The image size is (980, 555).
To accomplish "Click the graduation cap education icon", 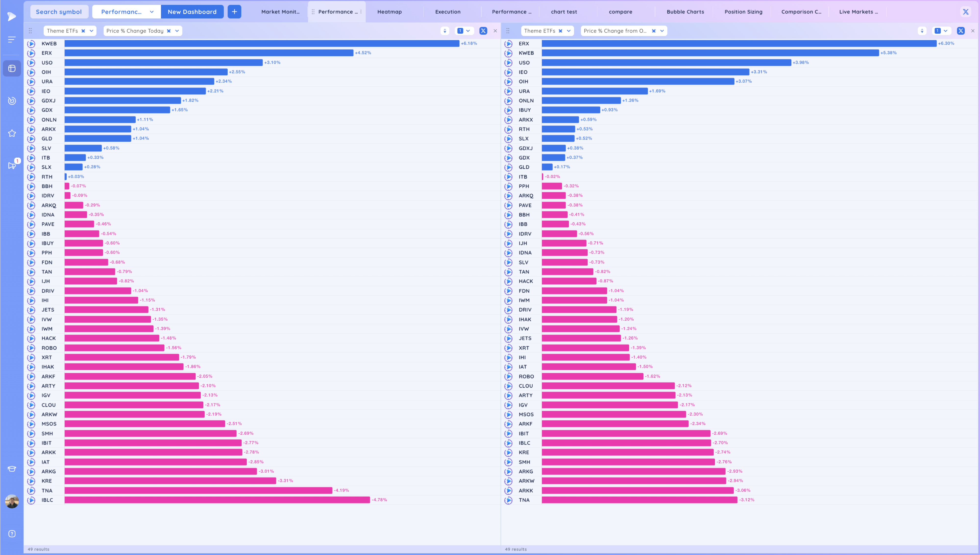I will [12, 469].
